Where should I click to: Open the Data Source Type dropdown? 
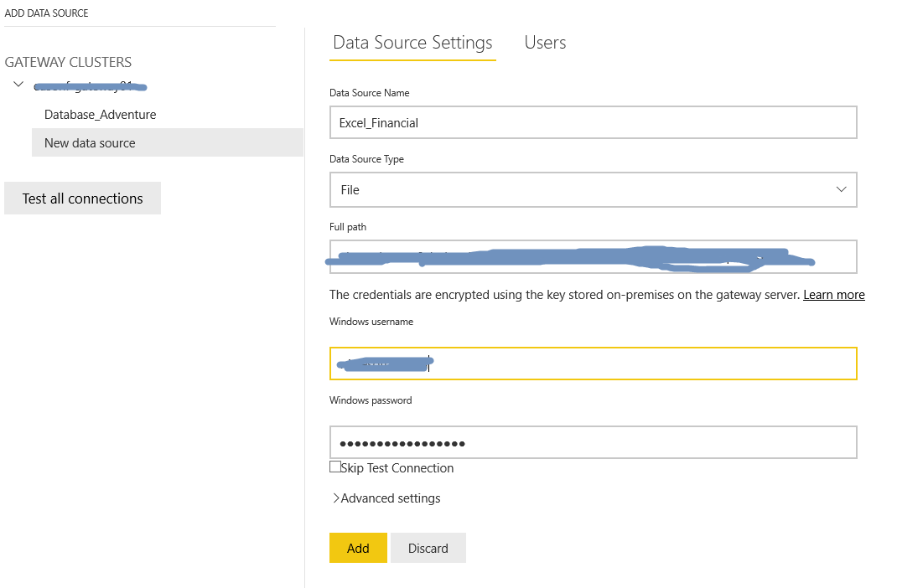[x=594, y=189]
